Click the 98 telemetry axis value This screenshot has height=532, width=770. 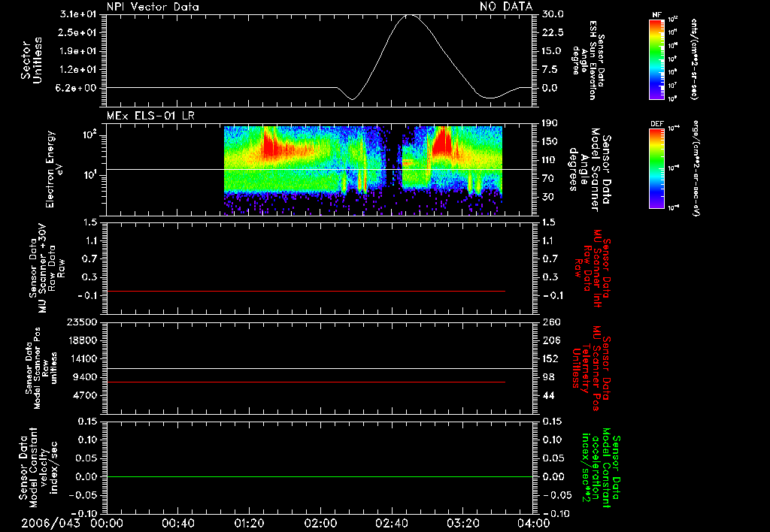click(548, 377)
